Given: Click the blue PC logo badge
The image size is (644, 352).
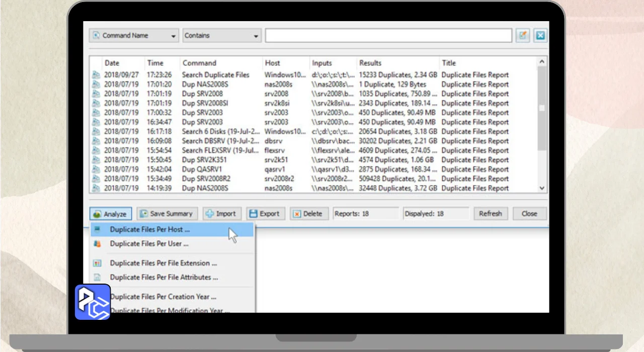Looking at the screenshot, I should coord(93,302).
